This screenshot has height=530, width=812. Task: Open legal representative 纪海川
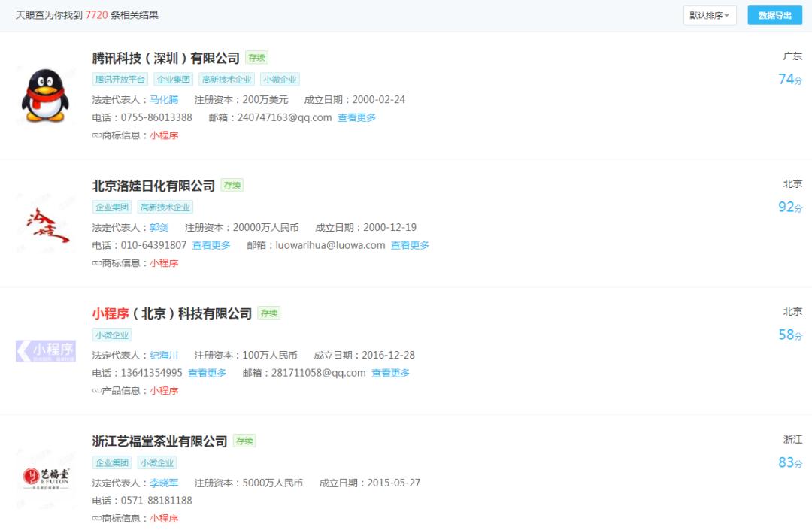click(x=164, y=355)
